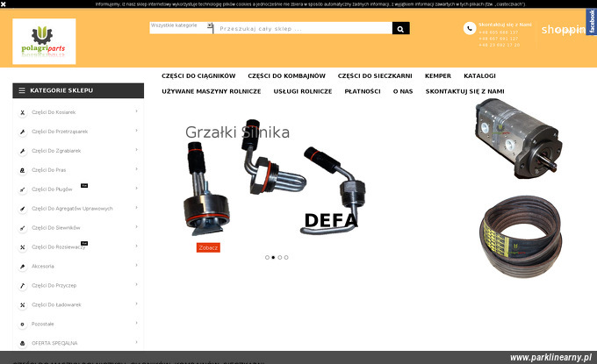
Task: Click the Przeszukaj cały sklep search field
Action: 303,29
